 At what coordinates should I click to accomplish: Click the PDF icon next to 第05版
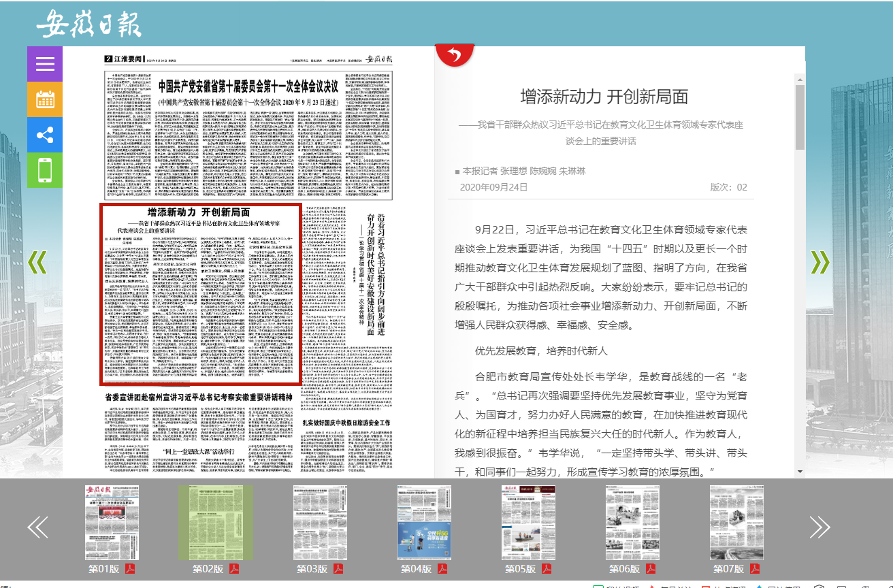[x=546, y=569]
